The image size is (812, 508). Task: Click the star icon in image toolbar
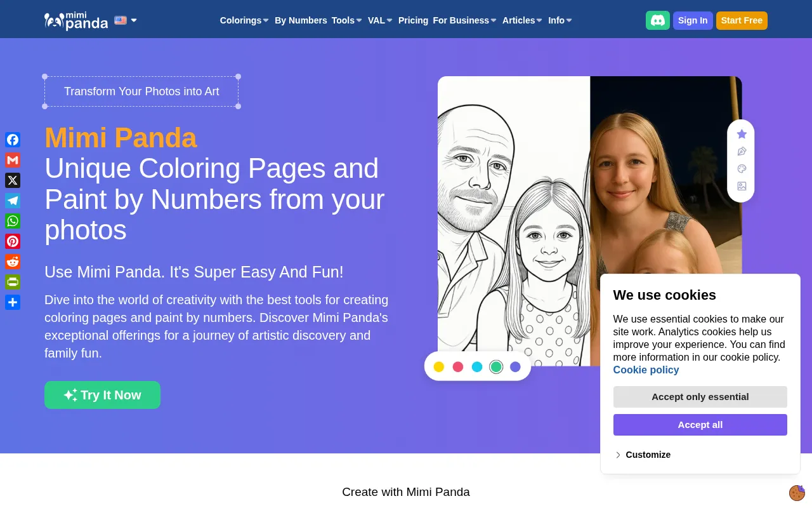(742, 134)
